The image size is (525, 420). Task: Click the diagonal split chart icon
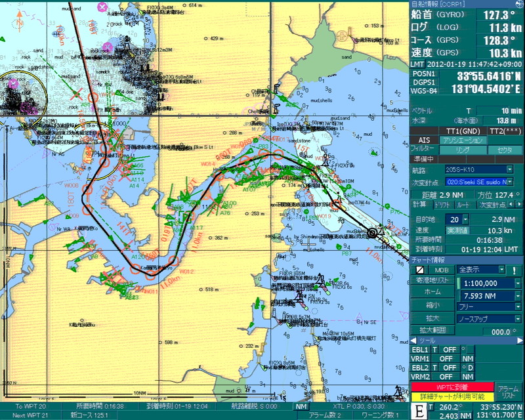click(419, 270)
